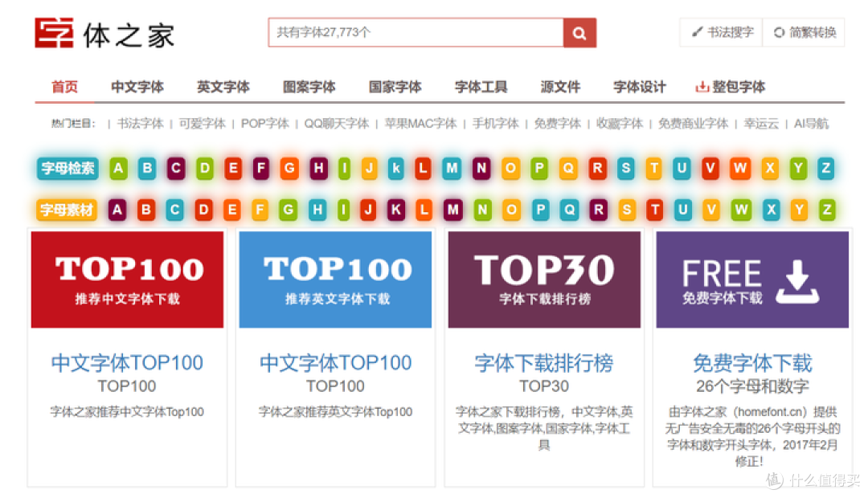
Task: Click text 26个字母和数字
Action: point(752,386)
